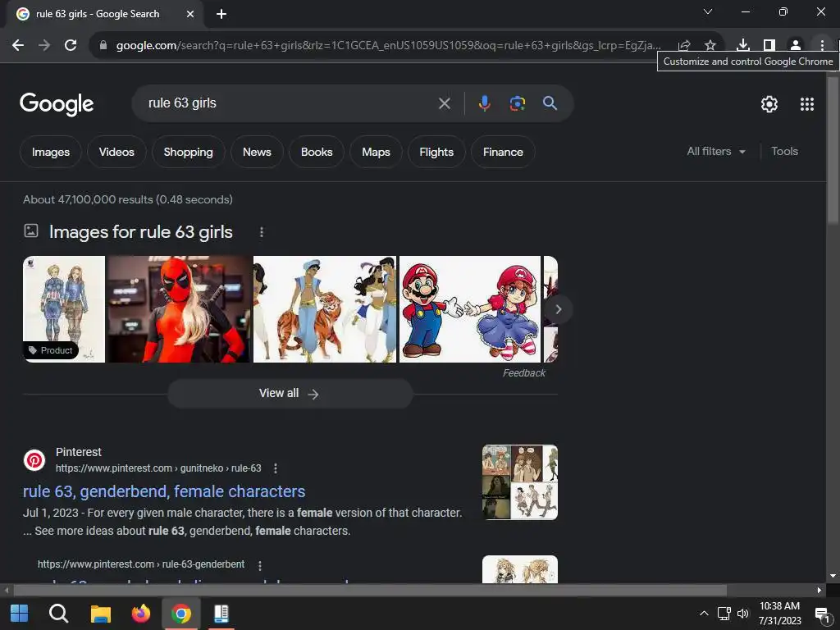Submit search with magnifier icon

pyautogui.click(x=550, y=103)
